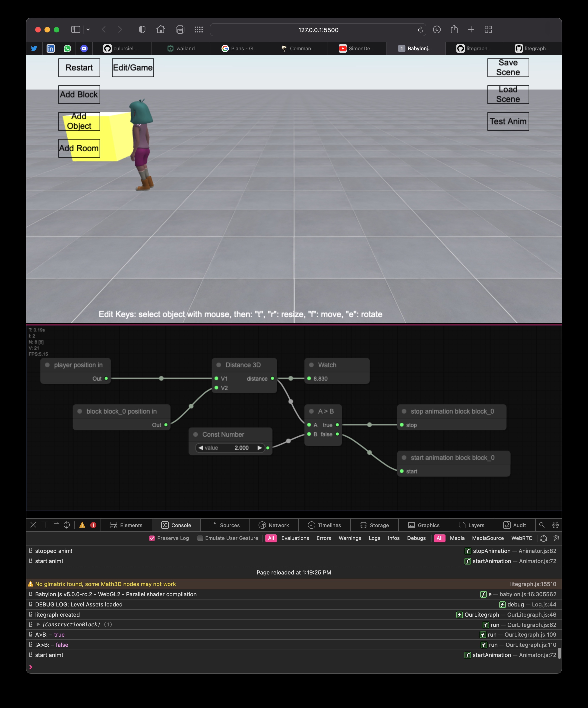Viewport: 588px width, 708px height.
Task: Toggle the Errors console filter
Action: [x=323, y=538]
